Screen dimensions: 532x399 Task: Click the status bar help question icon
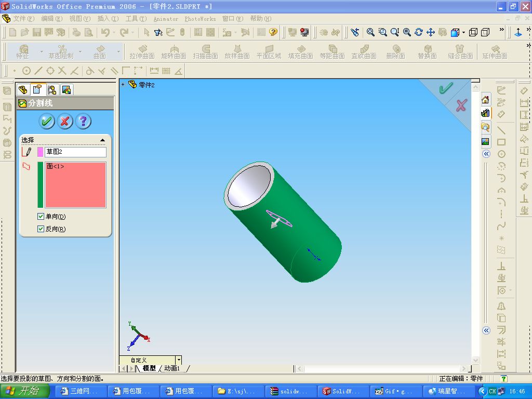pos(503,379)
